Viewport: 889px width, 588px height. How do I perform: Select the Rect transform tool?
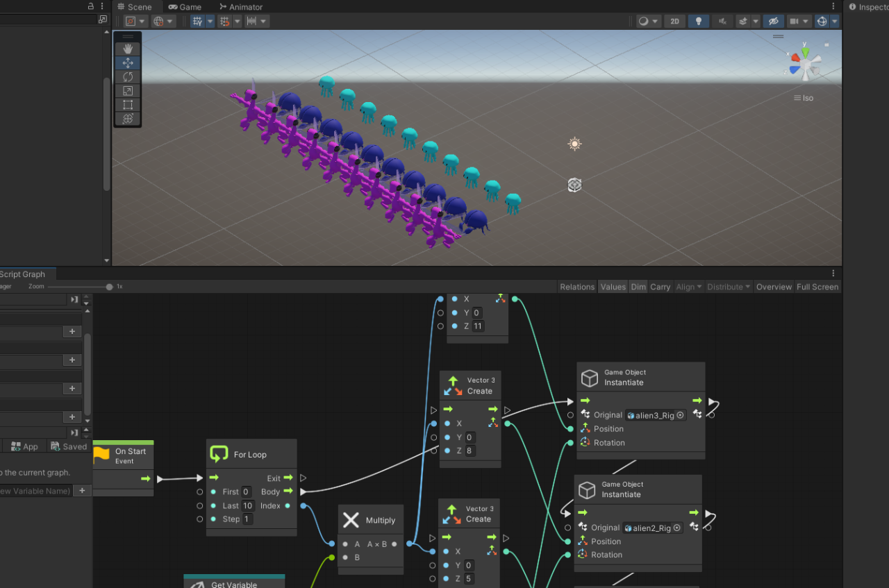pos(128,105)
